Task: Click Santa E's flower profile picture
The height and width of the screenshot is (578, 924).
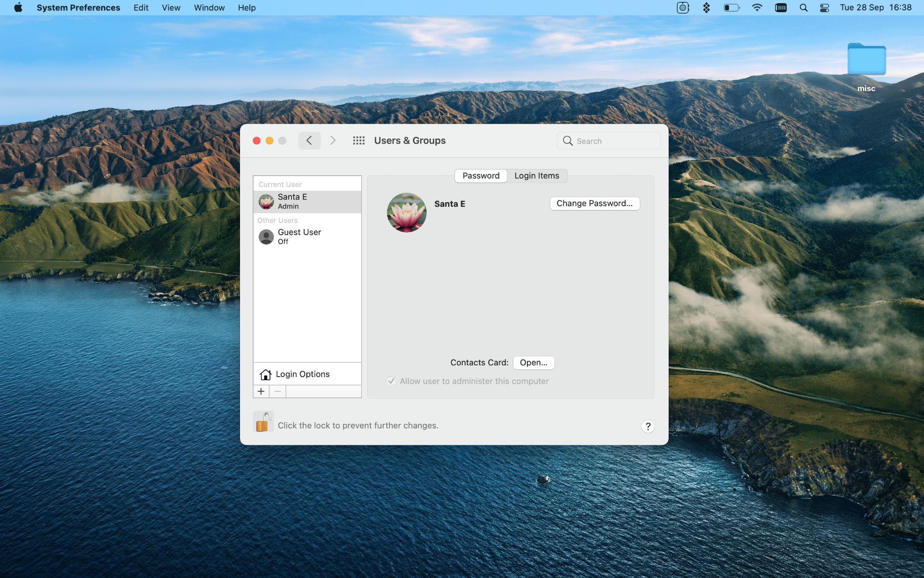Action: pyautogui.click(x=406, y=212)
